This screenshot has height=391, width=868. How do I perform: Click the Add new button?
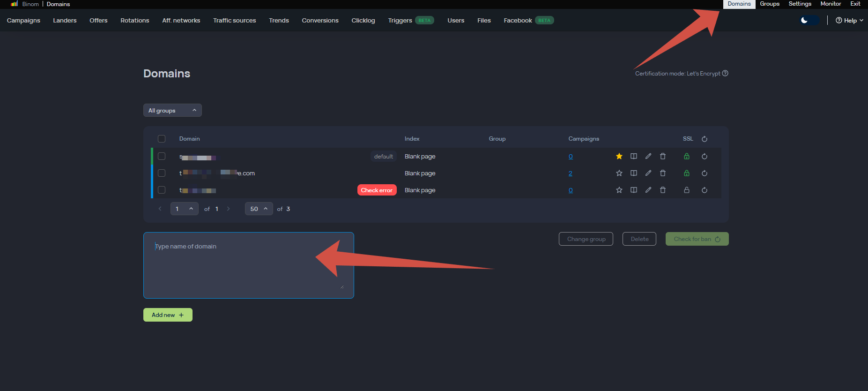(x=168, y=315)
